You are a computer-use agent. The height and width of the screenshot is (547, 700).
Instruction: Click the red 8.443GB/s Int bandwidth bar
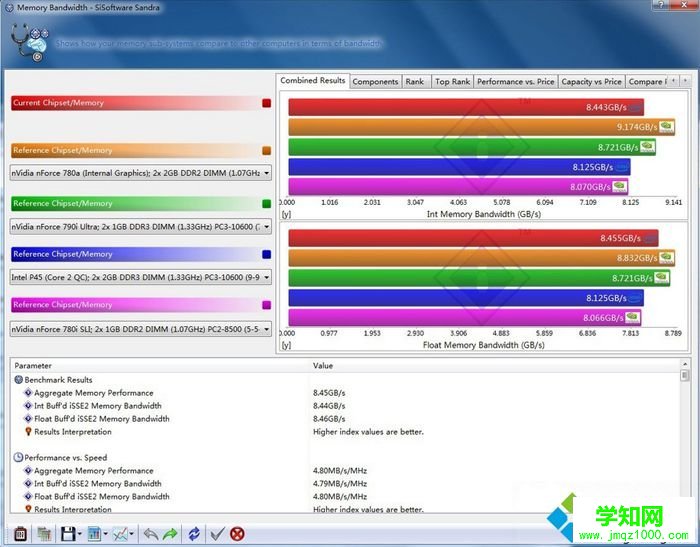(466, 107)
